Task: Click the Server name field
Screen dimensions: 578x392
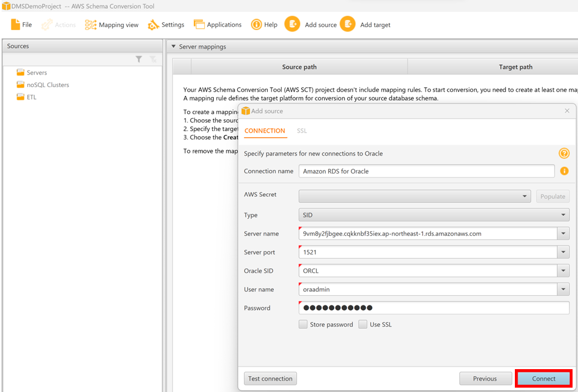Action: click(428, 234)
